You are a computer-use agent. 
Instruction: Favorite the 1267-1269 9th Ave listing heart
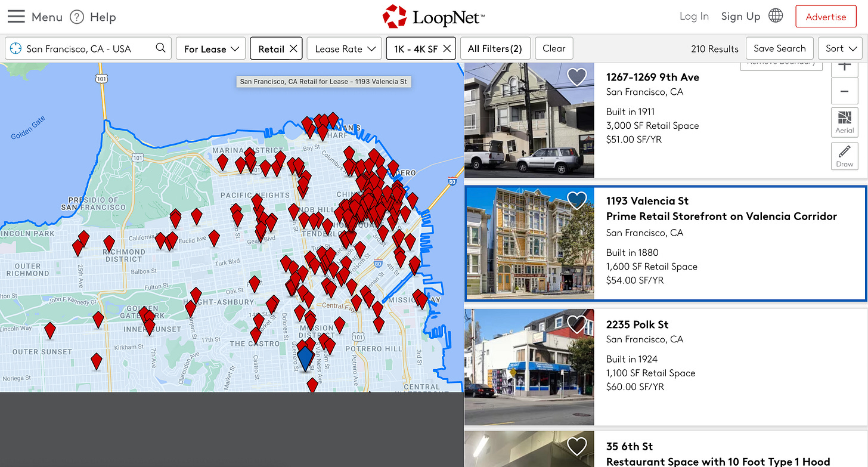576,76
